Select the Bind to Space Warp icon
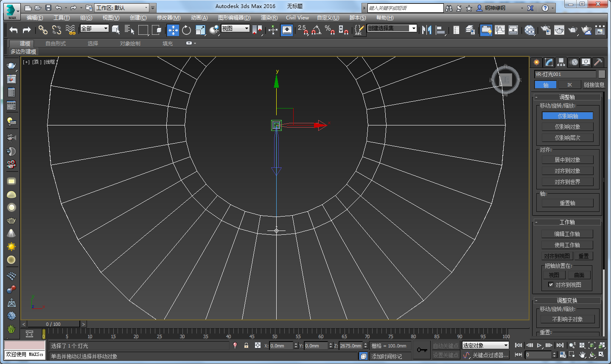The height and width of the screenshot is (364, 611). click(70, 30)
